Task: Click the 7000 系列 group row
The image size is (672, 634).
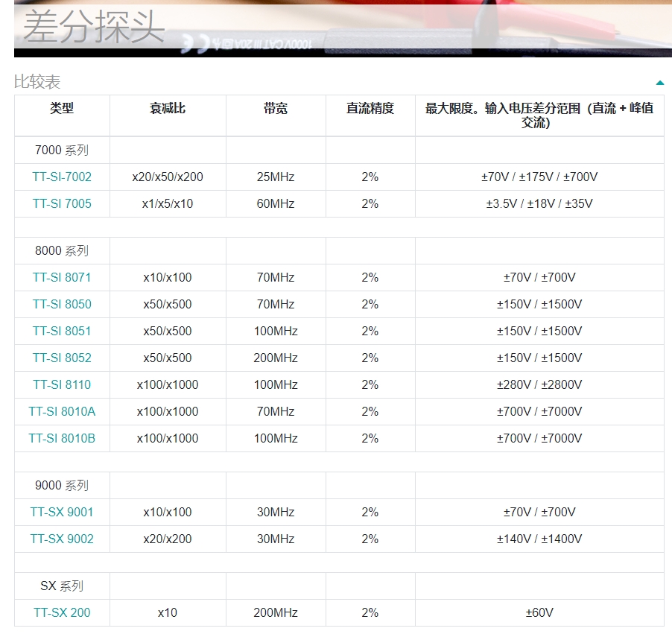Action: point(62,150)
